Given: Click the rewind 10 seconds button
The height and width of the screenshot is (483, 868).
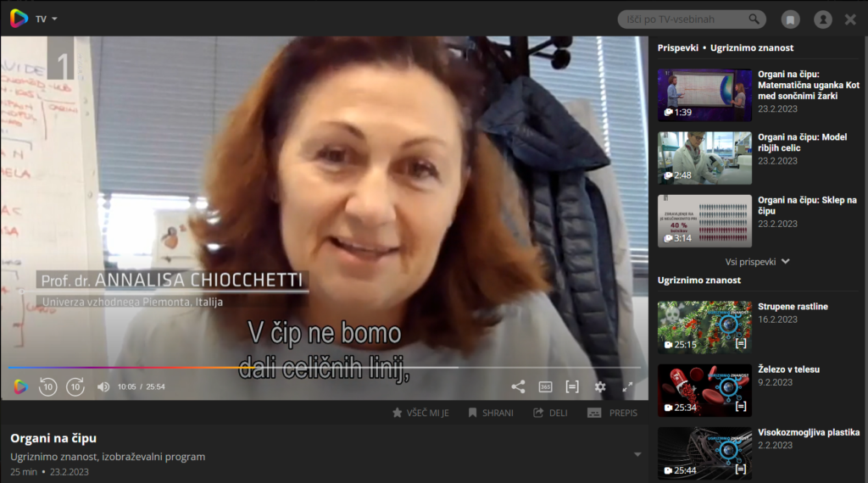Looking at the screenshot, I should point(47,387).
